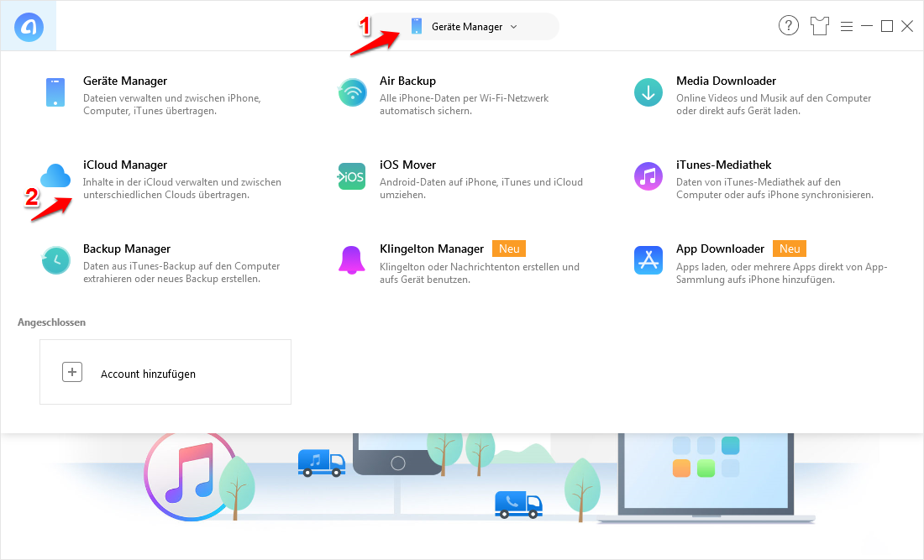Click the Klingelton Manager bell icon
This screenshot has width=924, height=560.
[352, 260]
